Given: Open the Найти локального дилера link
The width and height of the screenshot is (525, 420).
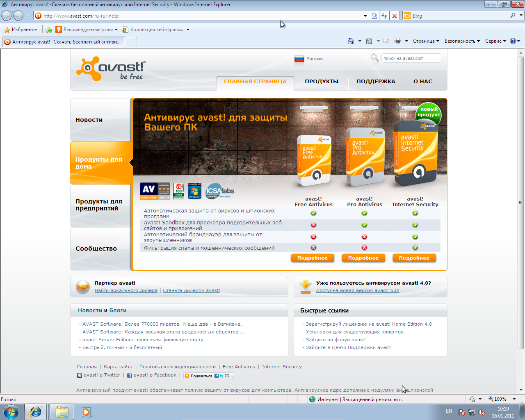Looking at the screenshot, I should (126, 290).
